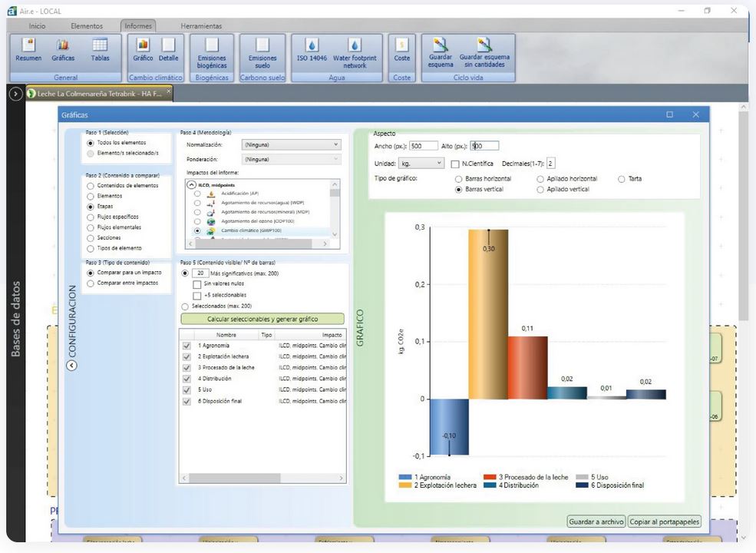Click the Más significativos number field
The width and height of the screenshot is (756, 553).
click(x=200, y=273)
